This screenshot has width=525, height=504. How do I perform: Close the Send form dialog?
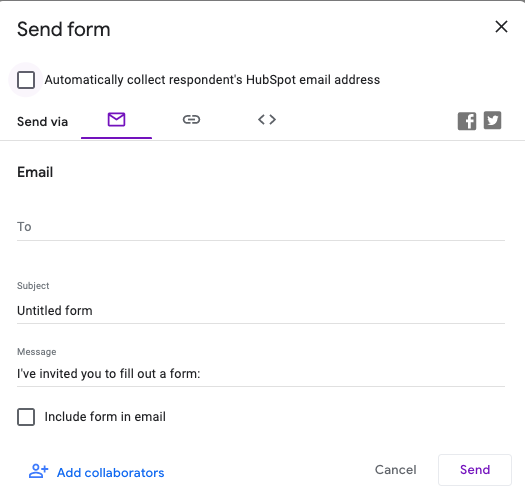click(501, 27)
